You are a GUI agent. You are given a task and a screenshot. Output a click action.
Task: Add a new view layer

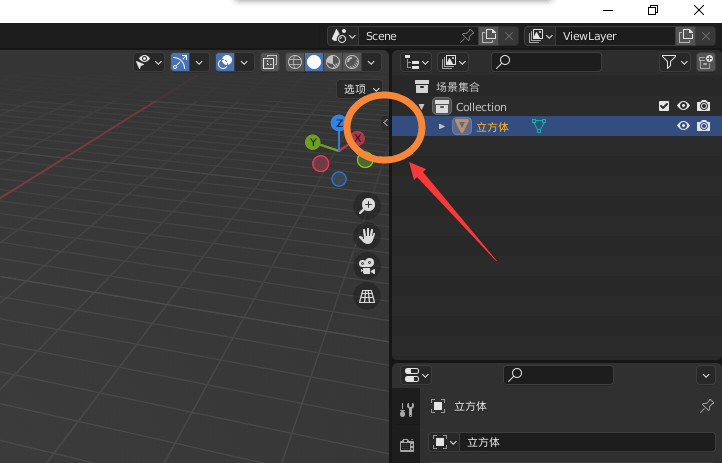click(x=686, y=36)
